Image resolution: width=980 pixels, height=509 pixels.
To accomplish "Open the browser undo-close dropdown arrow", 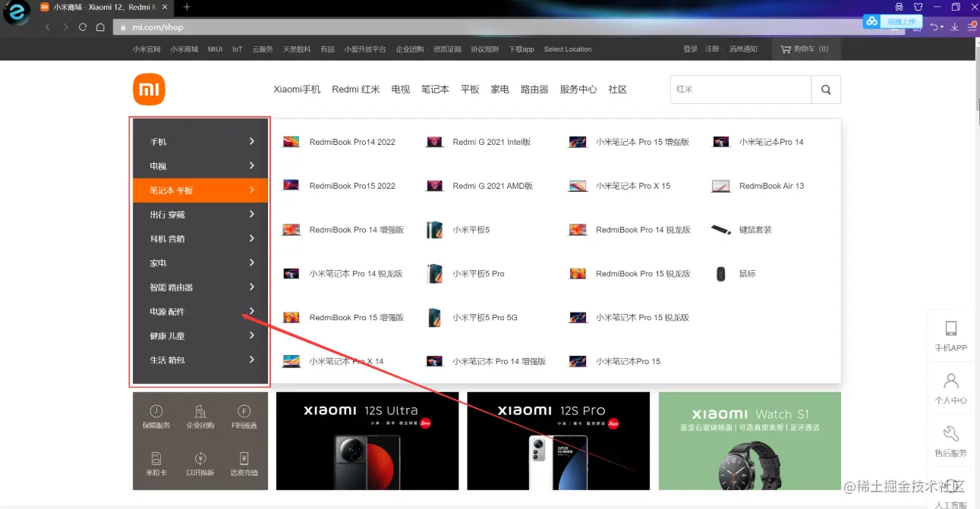I will point(942,27).
